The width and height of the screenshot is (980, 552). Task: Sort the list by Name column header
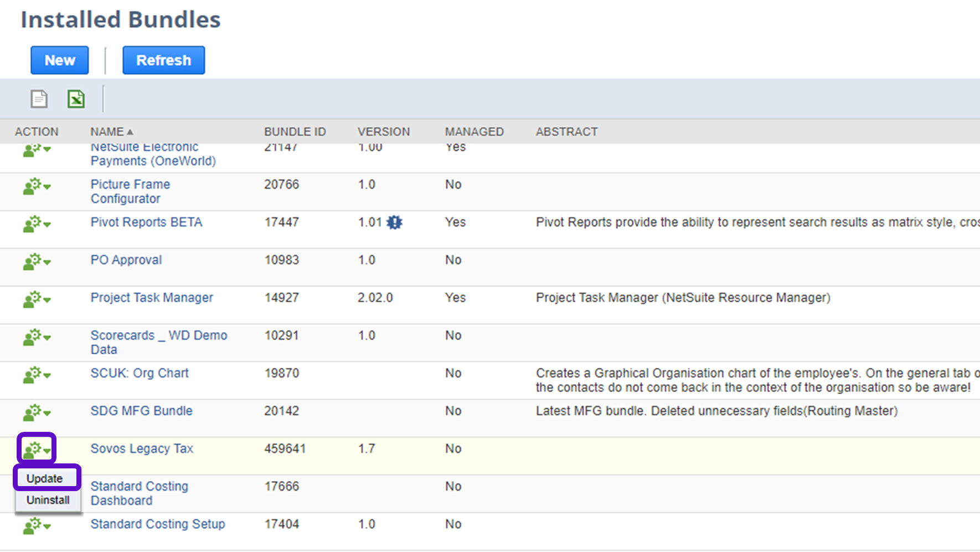pos(107,132)
